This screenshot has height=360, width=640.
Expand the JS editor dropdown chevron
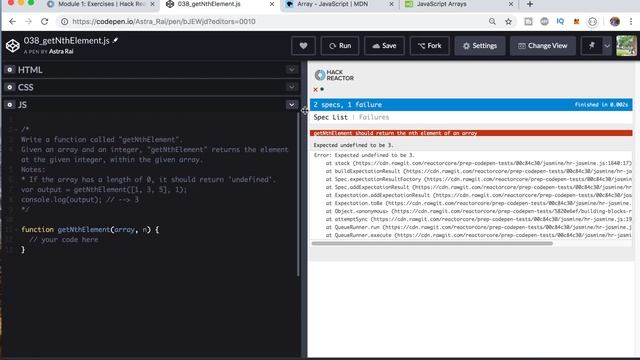pyautogui.click(x=291, y=104)
